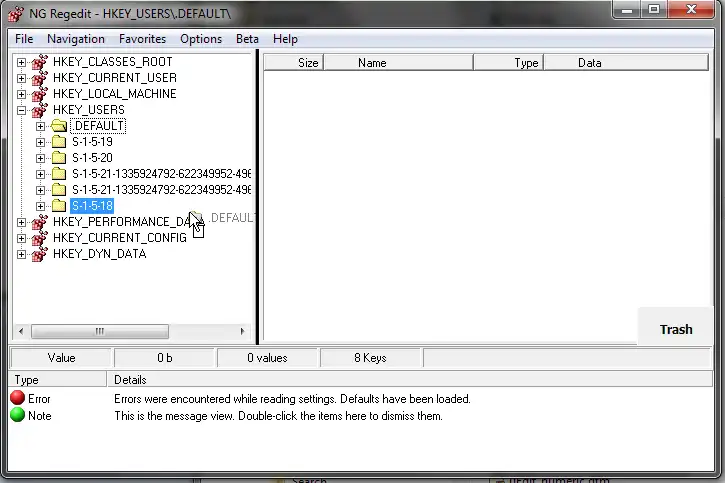Click the HKEY_PERFORMANCE_DATA hive icon
The height and width of the screenshot is (483, 725).
pyautogui.click(x=40, y=222)
